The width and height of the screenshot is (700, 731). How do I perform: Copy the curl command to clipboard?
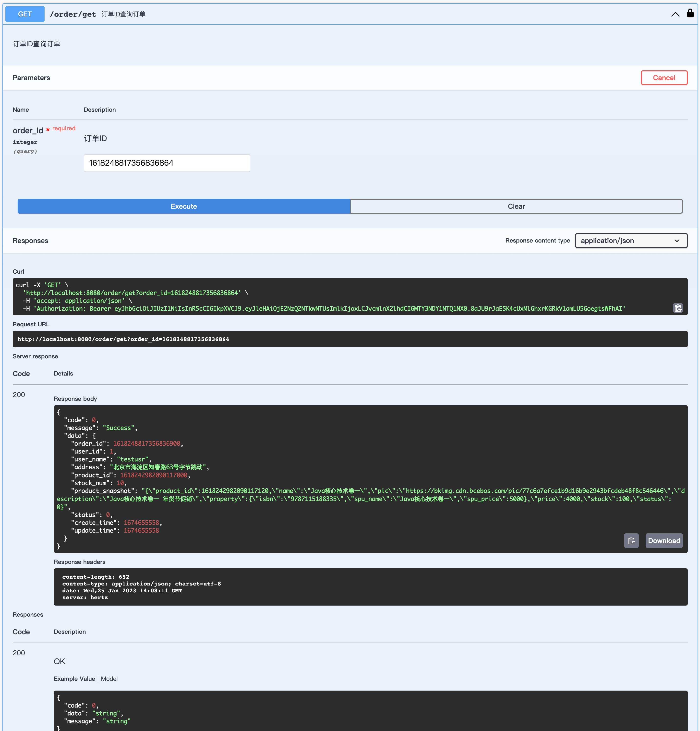(678, 308)
